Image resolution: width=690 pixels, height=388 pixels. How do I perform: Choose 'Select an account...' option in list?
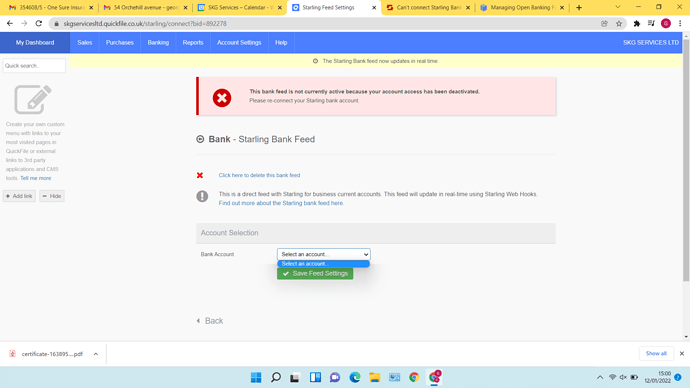click(x=323, y=264)
